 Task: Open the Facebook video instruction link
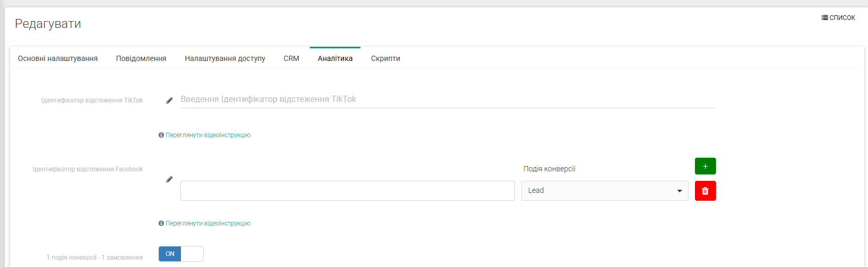click(208, 223)
